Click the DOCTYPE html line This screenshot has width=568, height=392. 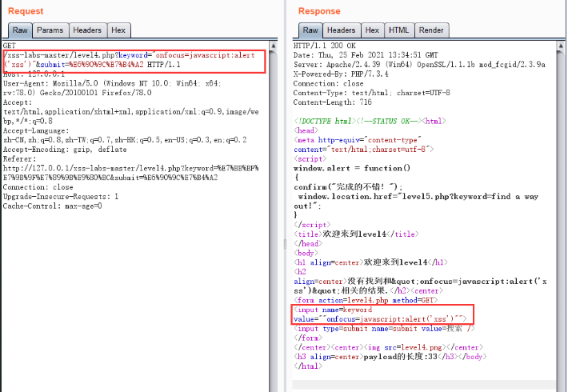tap(370, 121)
